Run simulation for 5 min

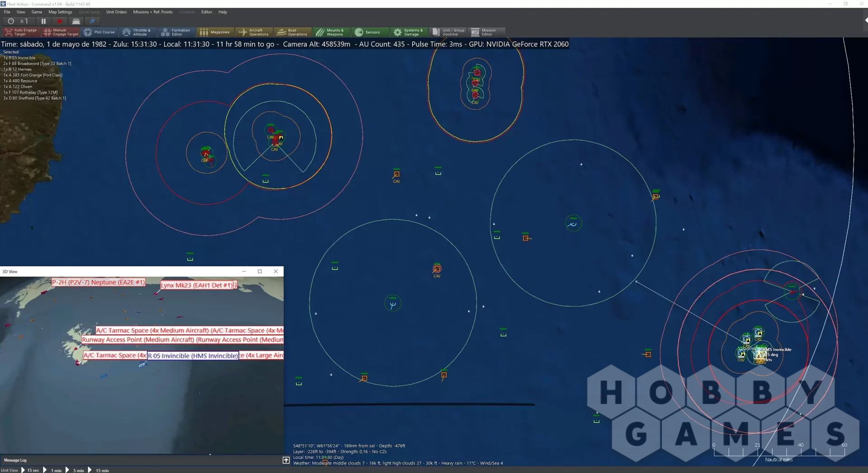point(75,470)
